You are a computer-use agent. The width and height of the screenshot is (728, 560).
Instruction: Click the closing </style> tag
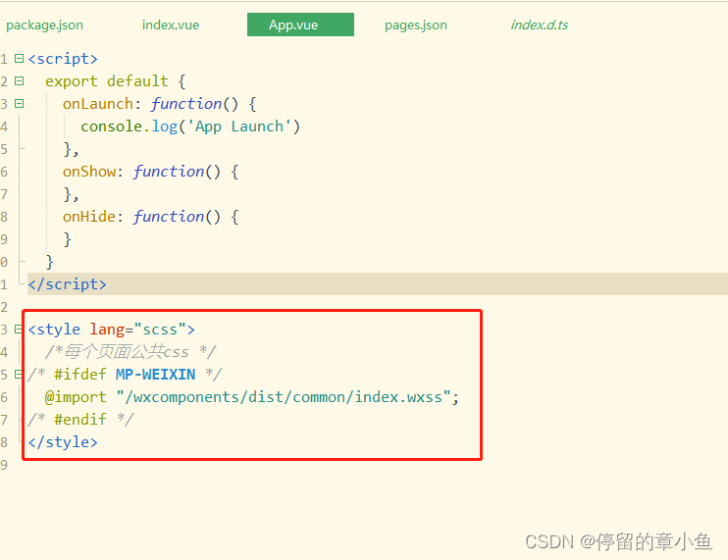click(x=63, y=442)
